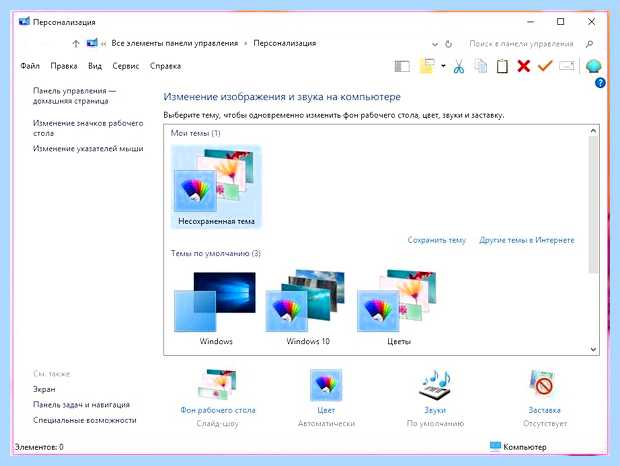Click the orange checkmark Properties icon
620x466 pixels.
point(545,66)
